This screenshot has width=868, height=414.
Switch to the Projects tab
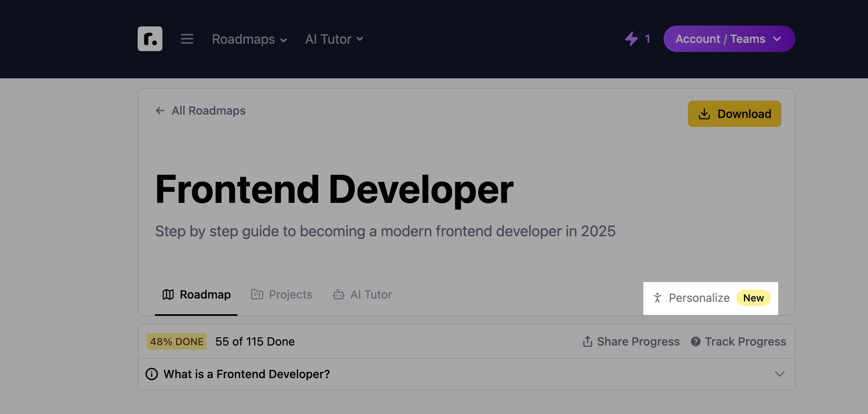click(x=282, y=294)
